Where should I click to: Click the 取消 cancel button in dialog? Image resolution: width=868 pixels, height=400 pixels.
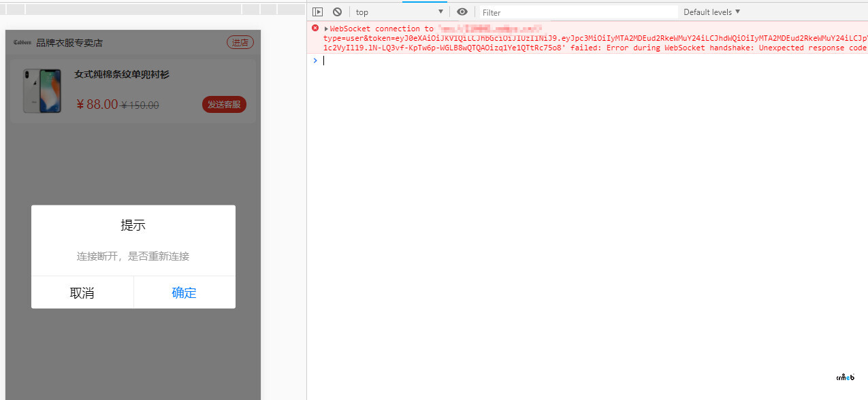tap(82, 293)
